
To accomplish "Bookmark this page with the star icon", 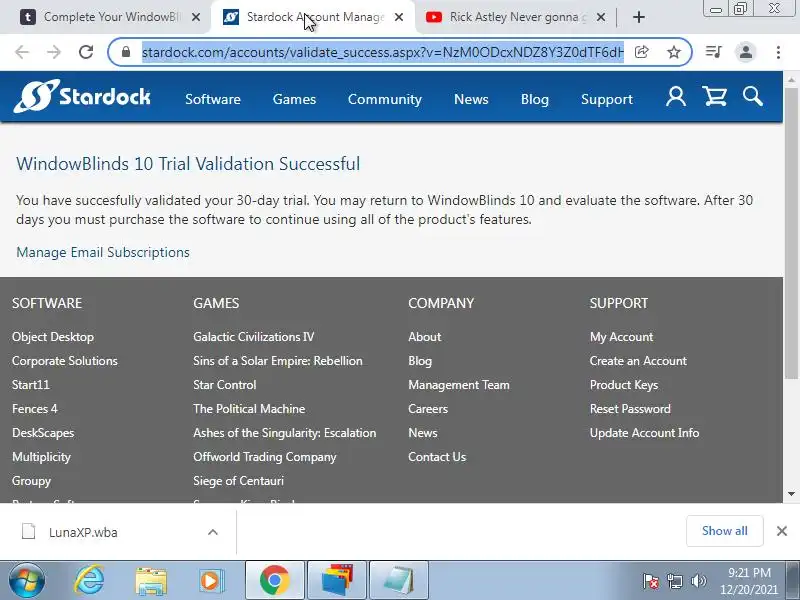I will (x=674, y=52).
